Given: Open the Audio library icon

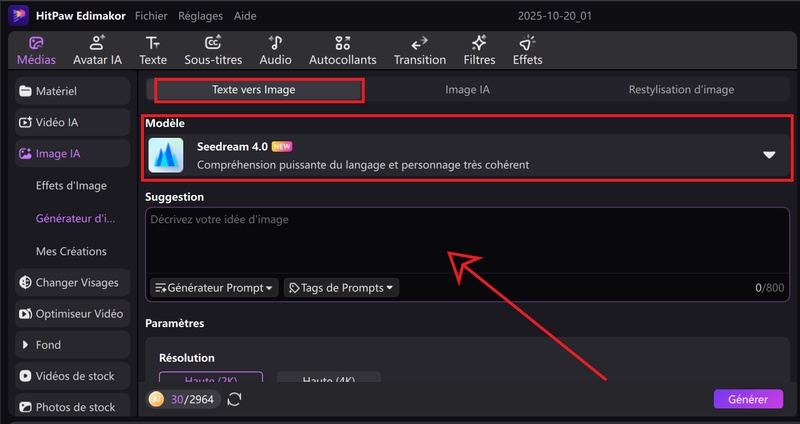Looking at the screenshot, I should pyautogui.click(x=276, y=43).
